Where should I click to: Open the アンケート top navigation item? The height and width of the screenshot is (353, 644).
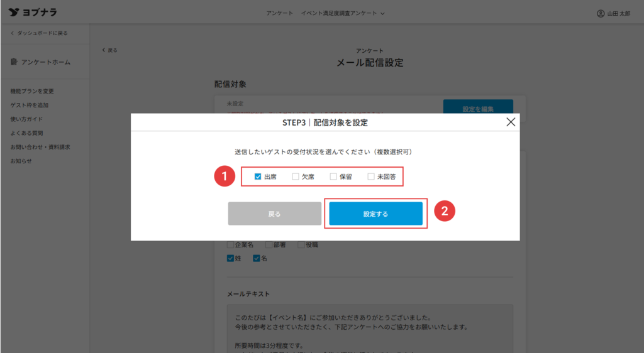[x=279, y=13]
